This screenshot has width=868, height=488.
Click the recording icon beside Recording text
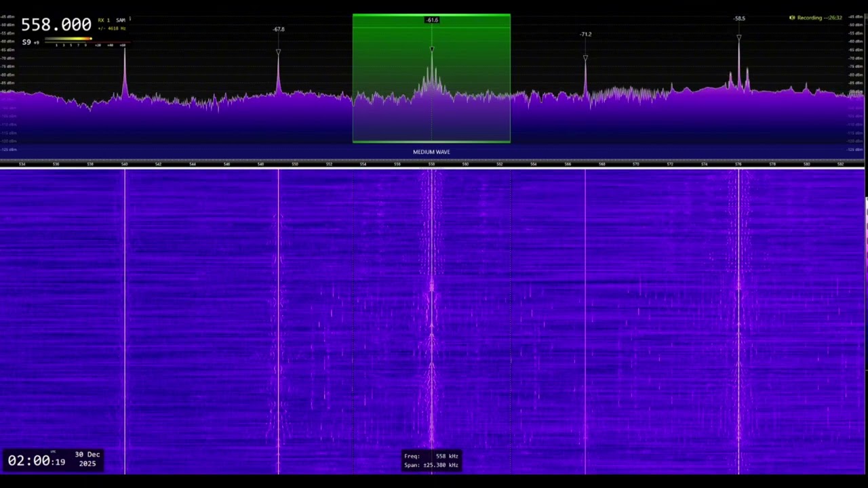[791, 18]
